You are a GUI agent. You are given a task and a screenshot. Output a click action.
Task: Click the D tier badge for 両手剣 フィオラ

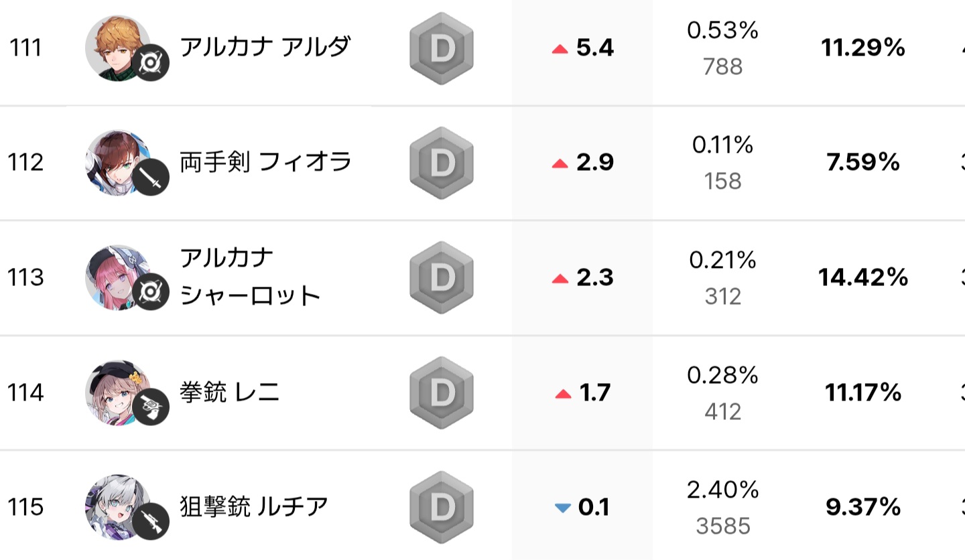[x=442, y=163]
